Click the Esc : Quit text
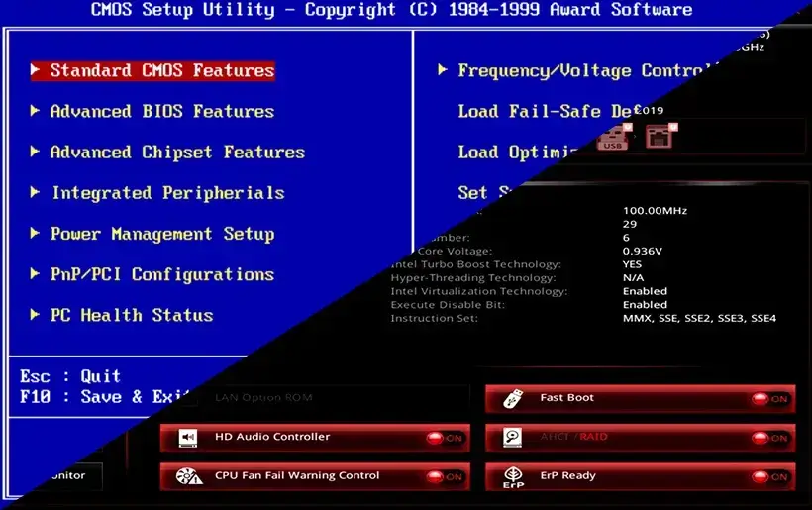The width and height of the screenshot is (812, 510). (70, 376)
